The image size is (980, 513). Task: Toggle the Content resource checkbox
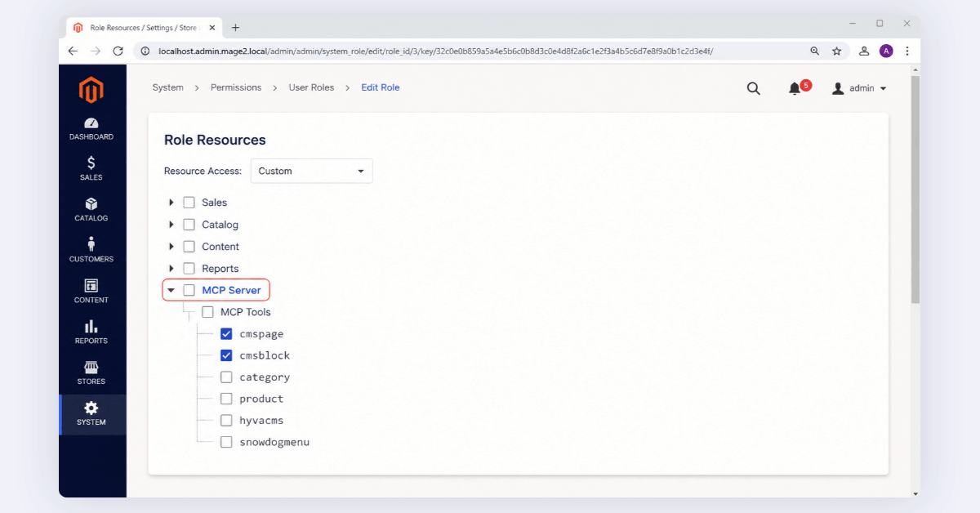click(x=189, y=247)
